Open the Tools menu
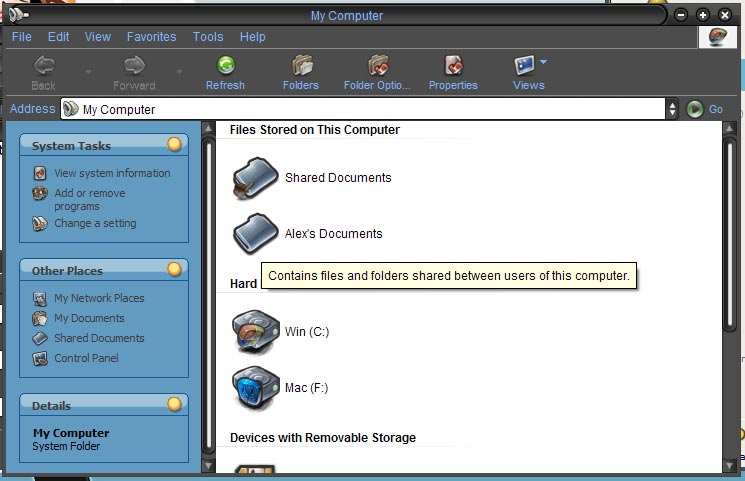 pos(208,37)
